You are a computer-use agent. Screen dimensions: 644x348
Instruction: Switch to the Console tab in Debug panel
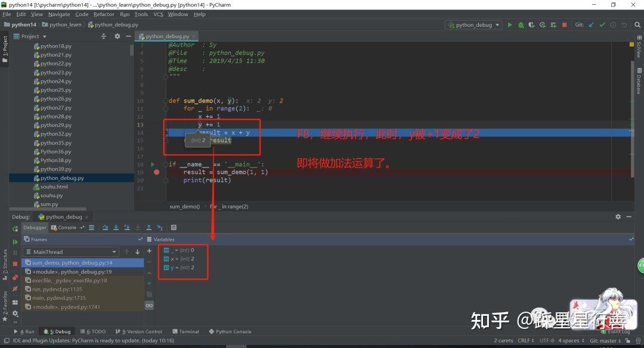[66, 227]
